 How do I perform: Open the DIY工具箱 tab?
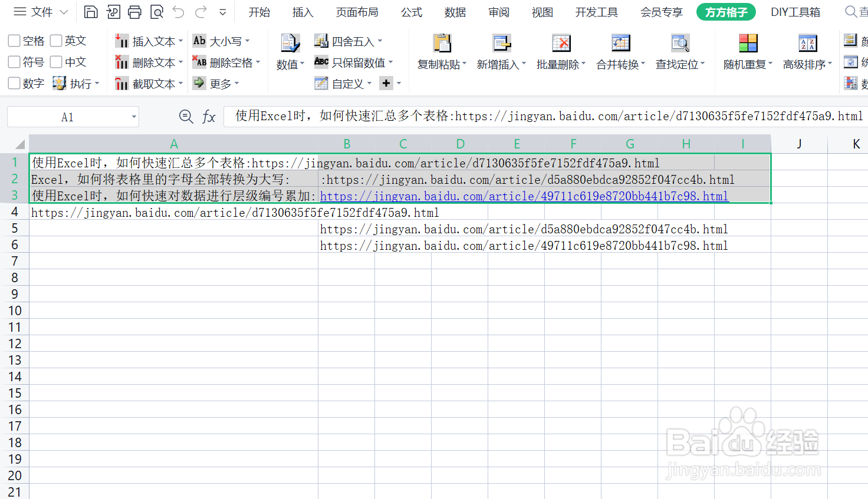click(795, 12)
